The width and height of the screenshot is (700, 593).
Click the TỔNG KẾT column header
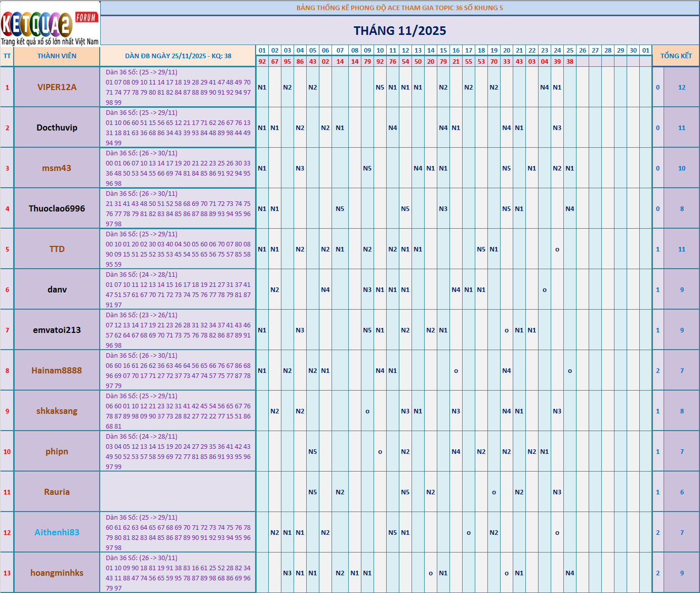click(676, 56)
